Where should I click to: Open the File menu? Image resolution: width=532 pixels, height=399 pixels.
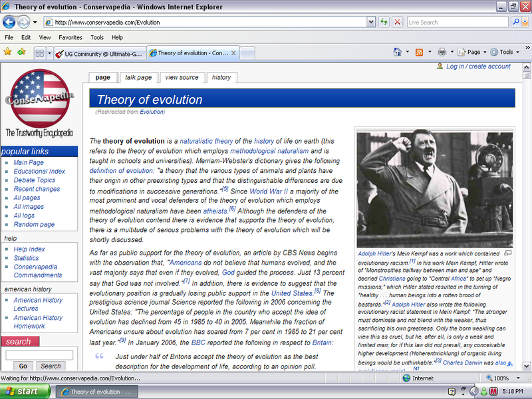coord(9,37)
